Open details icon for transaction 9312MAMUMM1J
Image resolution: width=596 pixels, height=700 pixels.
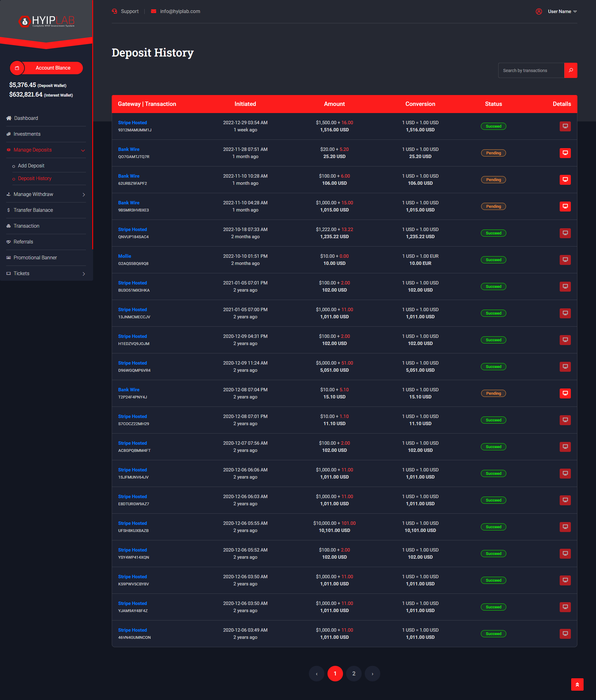565,126
